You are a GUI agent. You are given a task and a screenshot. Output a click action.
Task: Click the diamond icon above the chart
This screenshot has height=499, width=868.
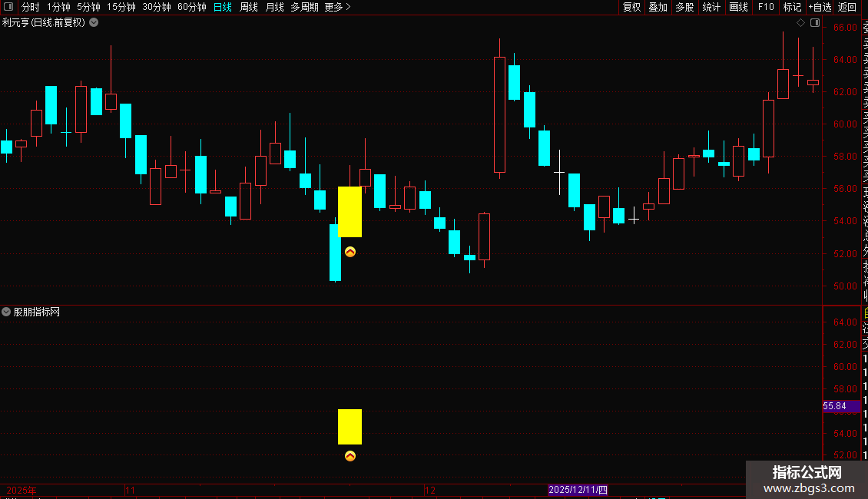tap(800, 23)
